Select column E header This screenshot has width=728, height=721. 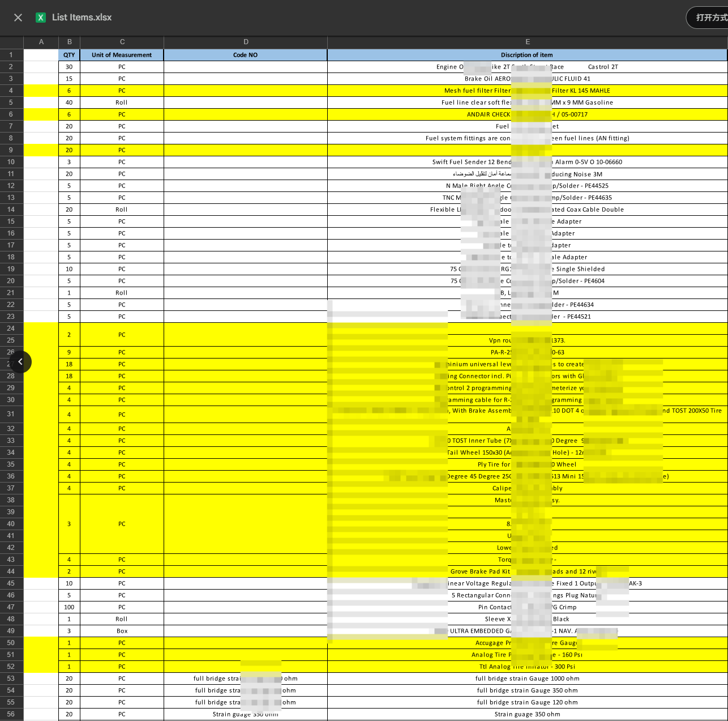click(x=527, y=42)
